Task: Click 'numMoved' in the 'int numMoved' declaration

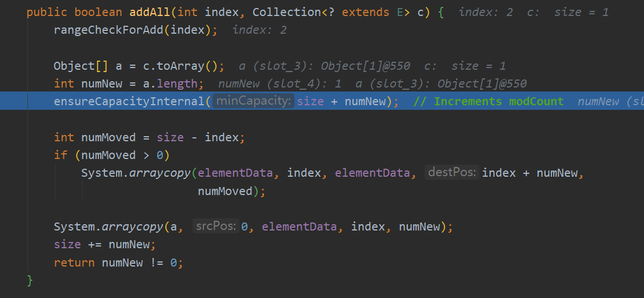Action: click(x=109, y=137)
